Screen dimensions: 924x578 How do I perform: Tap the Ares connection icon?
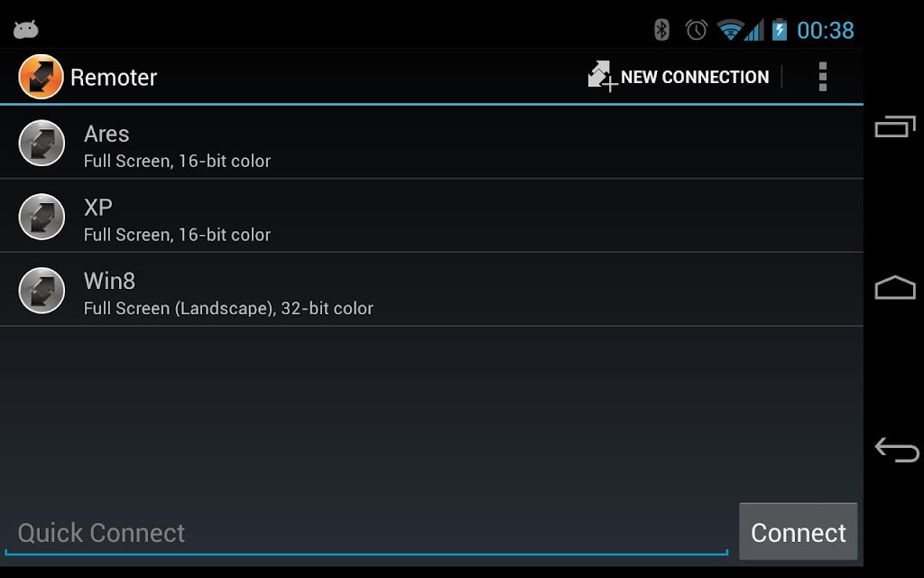click(42, 143)
